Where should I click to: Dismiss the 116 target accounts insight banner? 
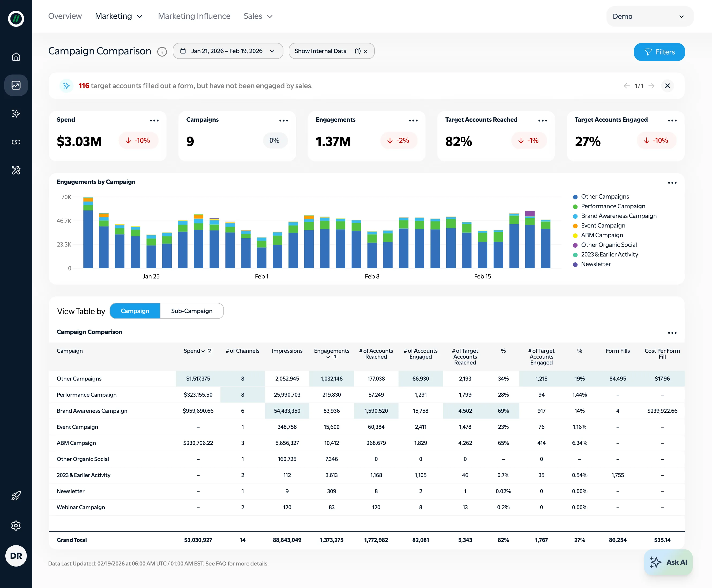pyautogui.click(x=667, y=86)
